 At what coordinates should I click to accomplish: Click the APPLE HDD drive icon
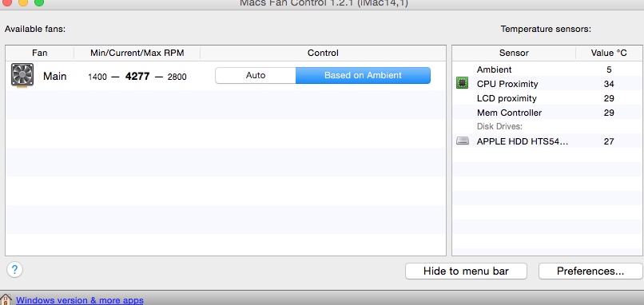tap(463, 141)
